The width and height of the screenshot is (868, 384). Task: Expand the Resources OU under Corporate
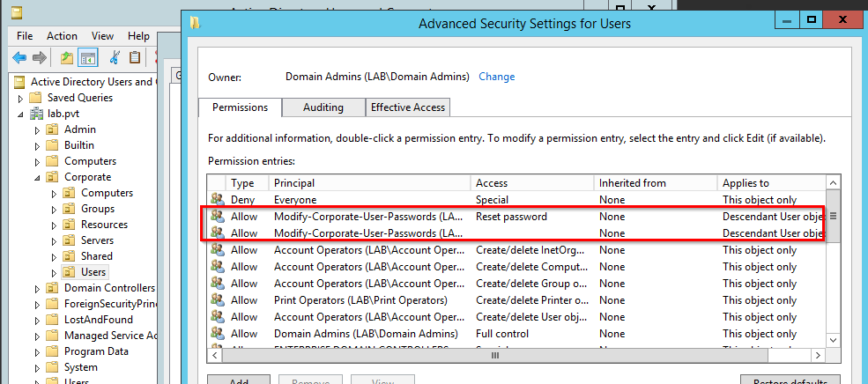pos(55,225)
